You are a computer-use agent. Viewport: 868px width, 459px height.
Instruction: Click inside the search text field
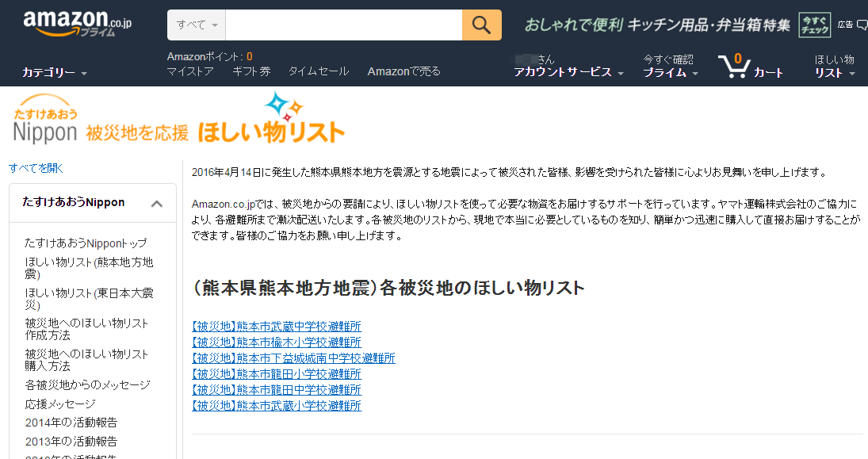click(344, 25)
